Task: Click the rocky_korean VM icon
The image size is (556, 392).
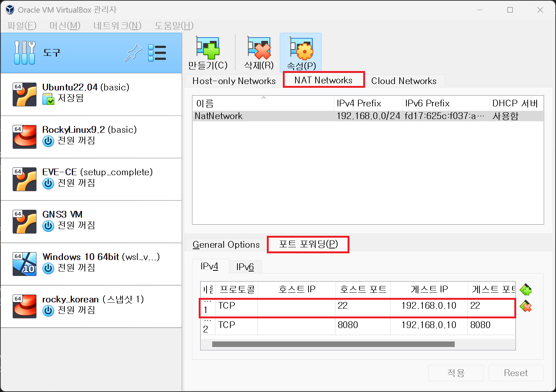Action: coord(25,306)
